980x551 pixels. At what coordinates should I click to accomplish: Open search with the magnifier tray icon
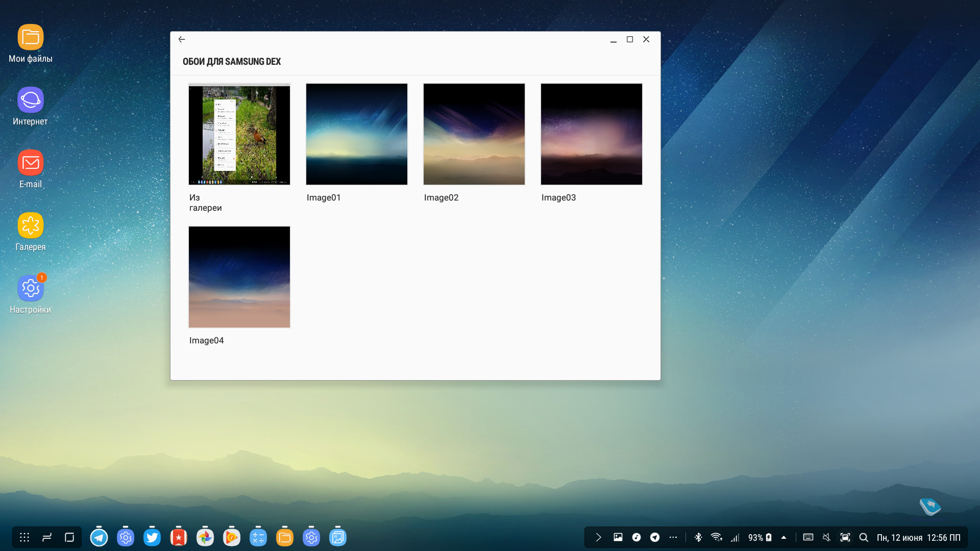[864, 537]
